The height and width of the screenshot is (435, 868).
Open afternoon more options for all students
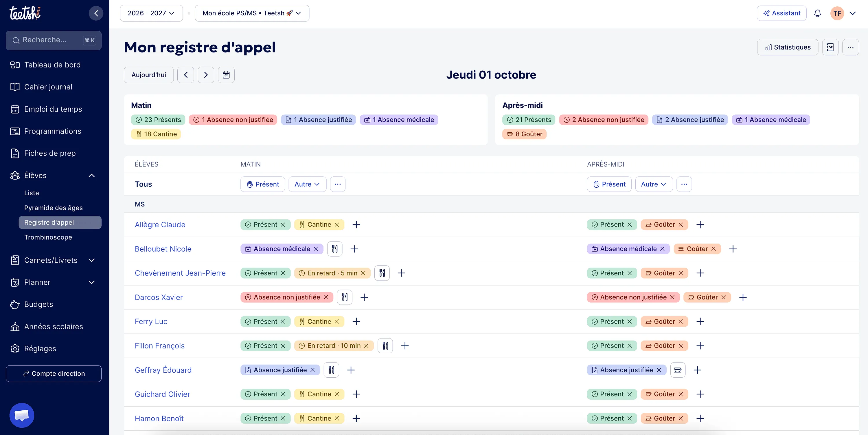[x=684, y=184]
